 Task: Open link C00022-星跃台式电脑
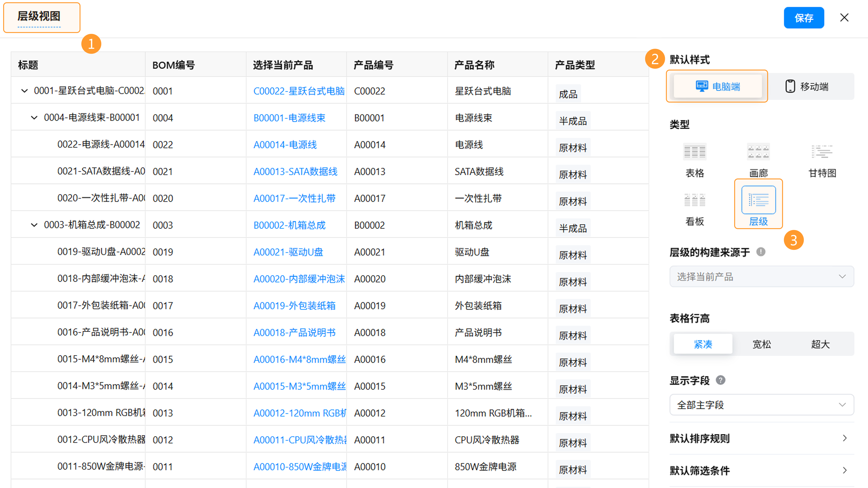point(299,91)
